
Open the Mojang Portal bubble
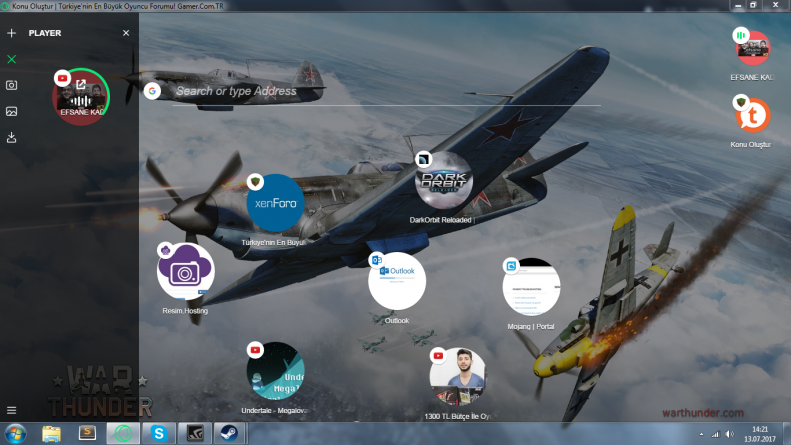pos(531,287)
